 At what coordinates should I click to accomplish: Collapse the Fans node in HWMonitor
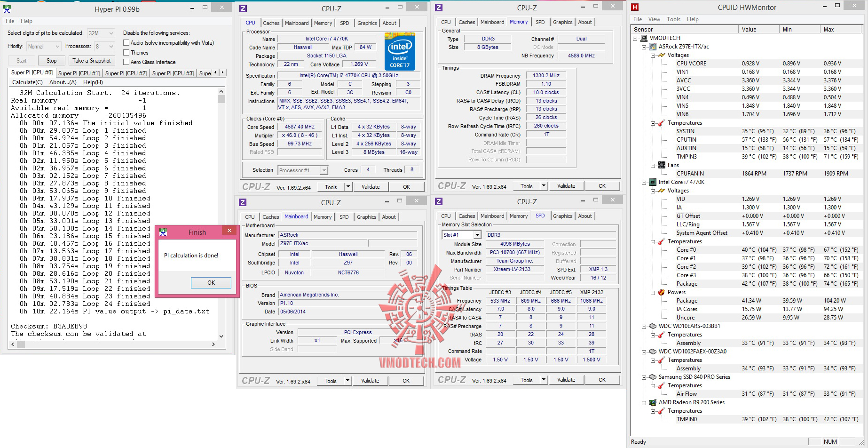pyautogui.click(x=653, y=165)
